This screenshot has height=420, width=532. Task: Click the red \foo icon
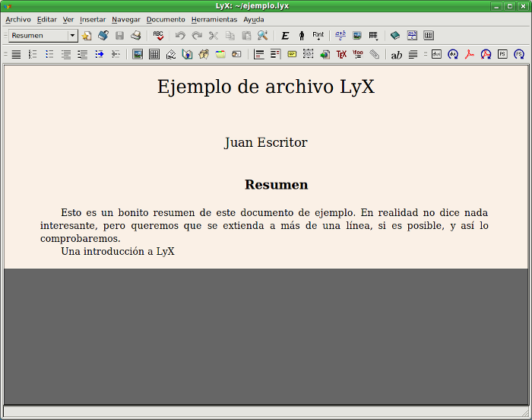[x=358, y=54]
